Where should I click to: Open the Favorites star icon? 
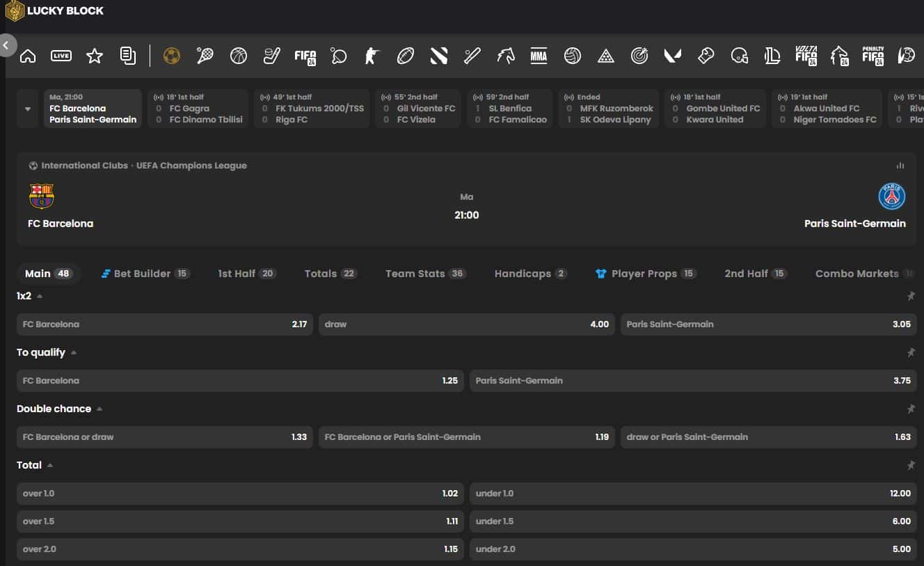click(x=95, y=56)
